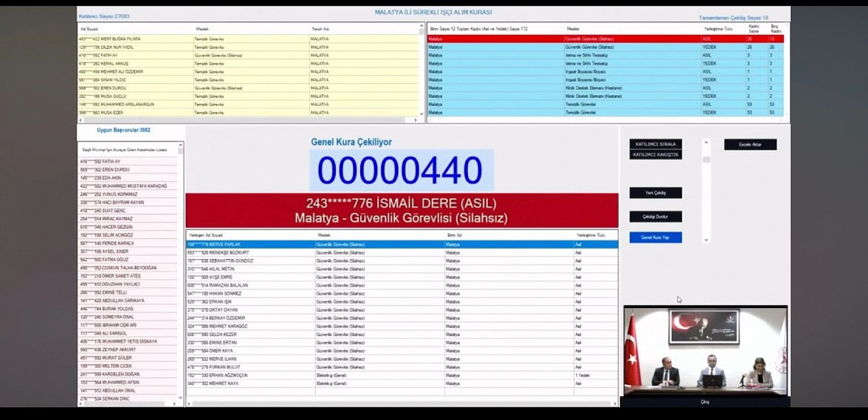Select ERHAN AĞZIKÜÇÜK row in winners table
868x420 pixels.
pos(401,376)
